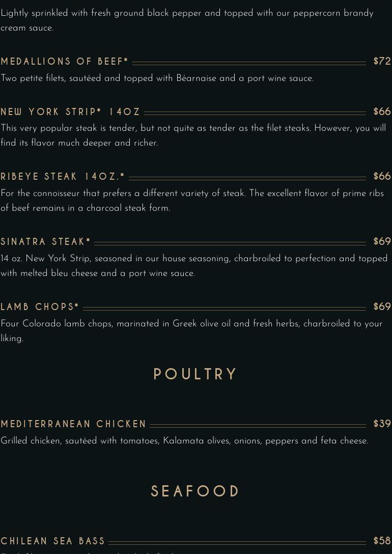Click the Medallions of Beef menu title
Image resolution: width=392 pixels, height=554 pixels.
tap(65, 62)
